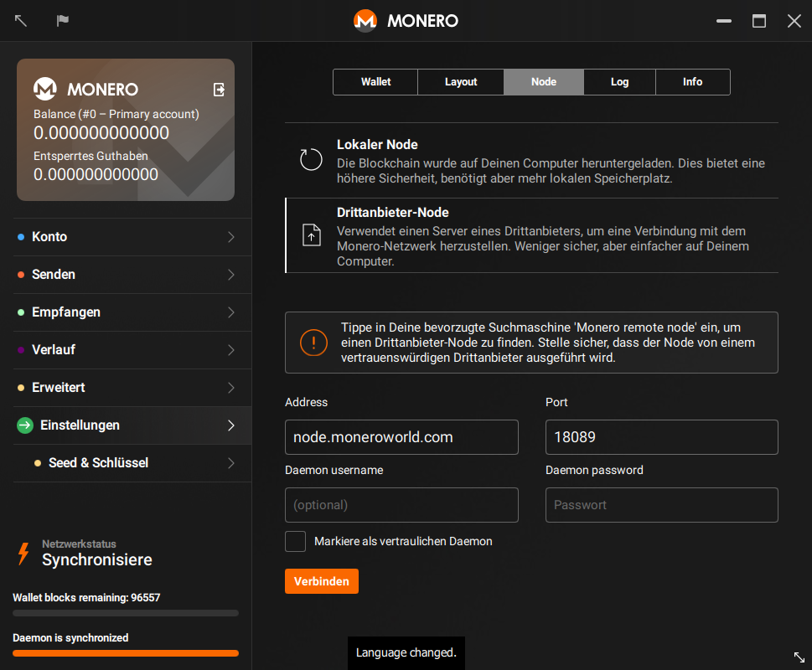
Task: Maximize the Monero window
Action: click(x=759, y=21)
